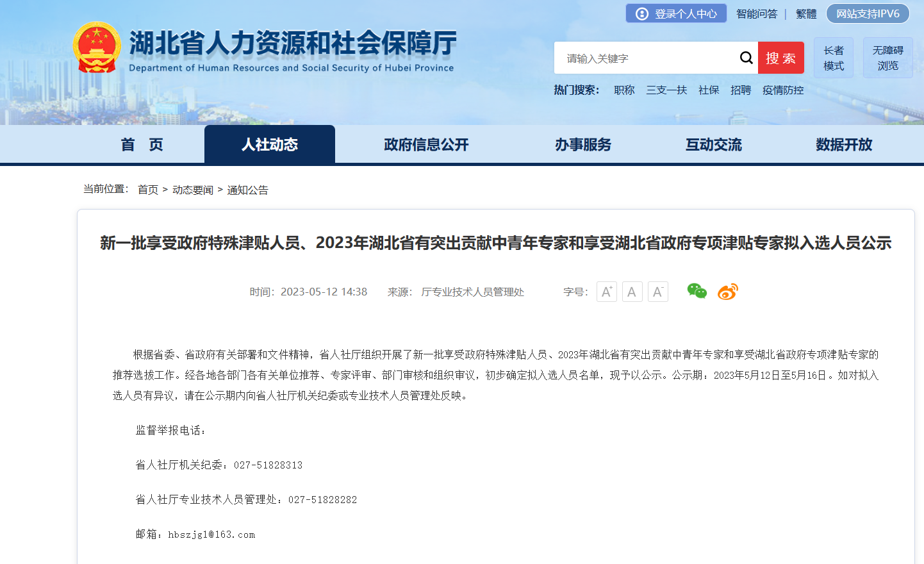The width and height of the screenshot is (924, 564).
Task: Go to 办事服务 menu
Action: [582, 145]
